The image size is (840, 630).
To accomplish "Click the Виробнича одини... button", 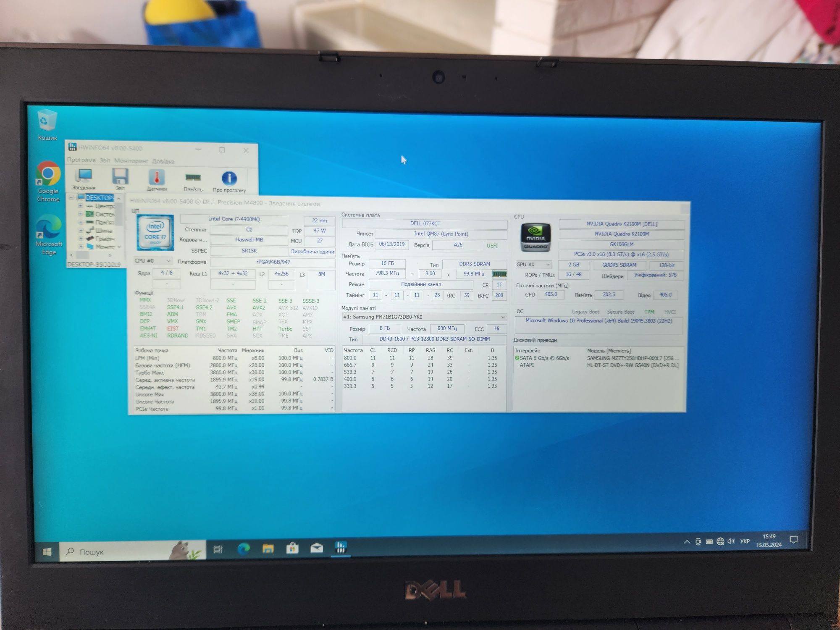I will pyautogui.click(x=312, y=252).
